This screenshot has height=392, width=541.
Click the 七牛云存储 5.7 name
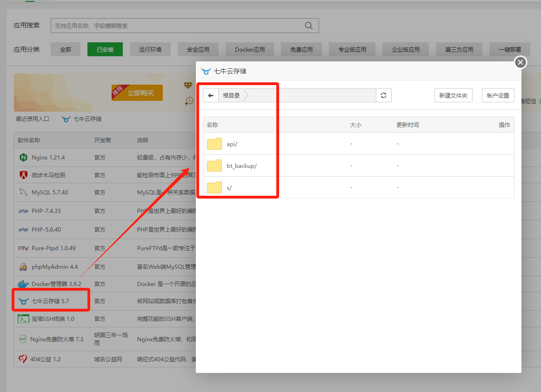(x=50, y=301)
